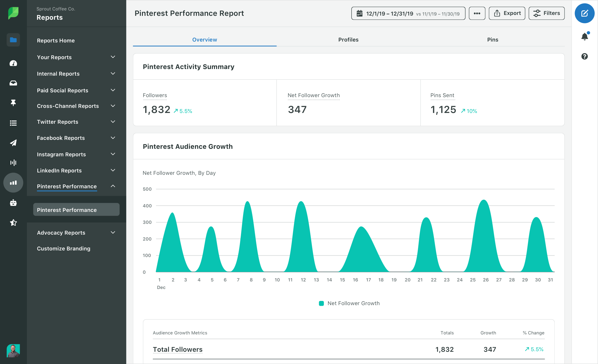Click the Export button
598x364 pixels.
click(x=507, y=13)
